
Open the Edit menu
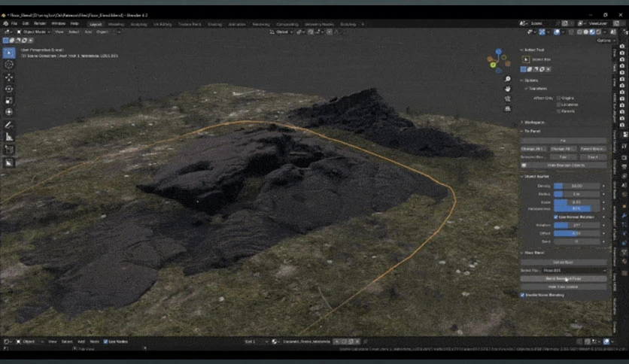point(26,23)
